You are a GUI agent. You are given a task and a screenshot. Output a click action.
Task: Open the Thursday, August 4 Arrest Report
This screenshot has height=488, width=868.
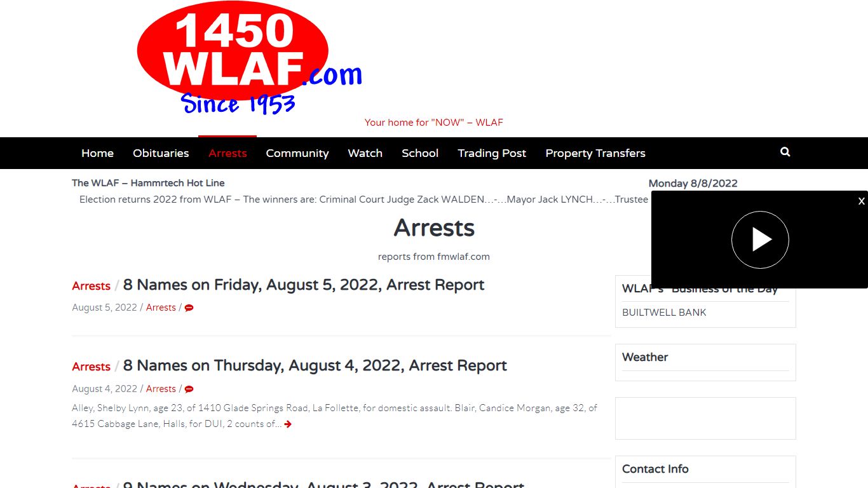point(315,365)
